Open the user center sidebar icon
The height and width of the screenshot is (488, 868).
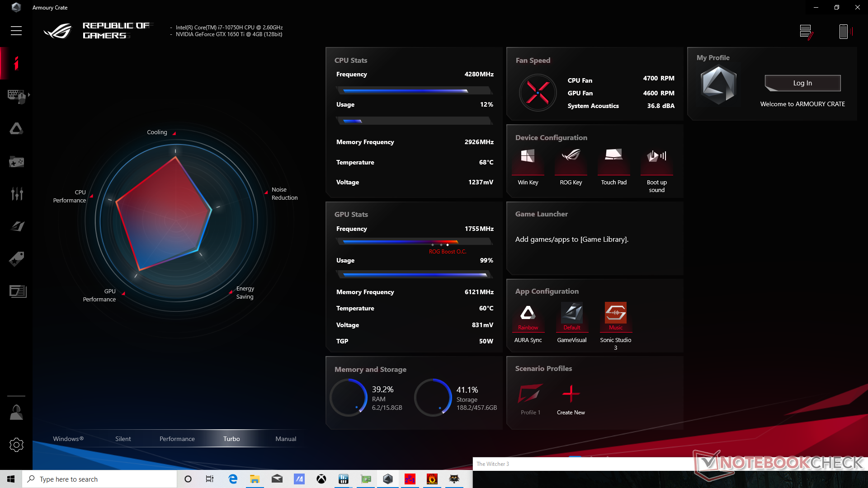pyautogui.click(x=16, y=412)
